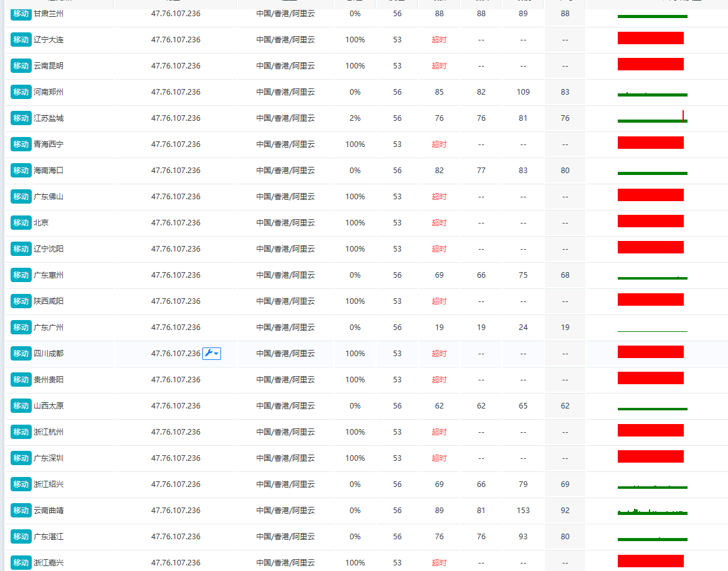The height and width of the screenshot is (571, 728).
Task: Click the 移动 badge in the 北京 row
Action: (x=21, y=223)
